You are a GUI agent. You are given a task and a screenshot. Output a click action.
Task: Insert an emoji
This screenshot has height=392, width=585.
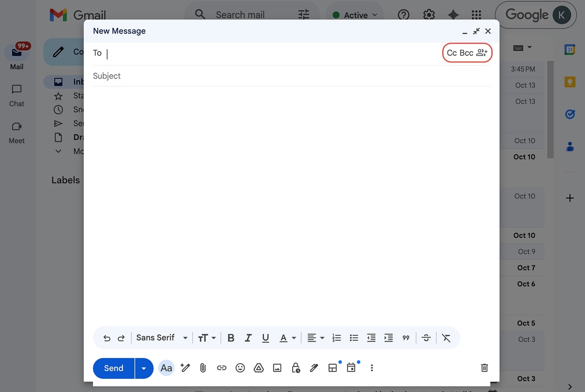click(x=240, y=368)
